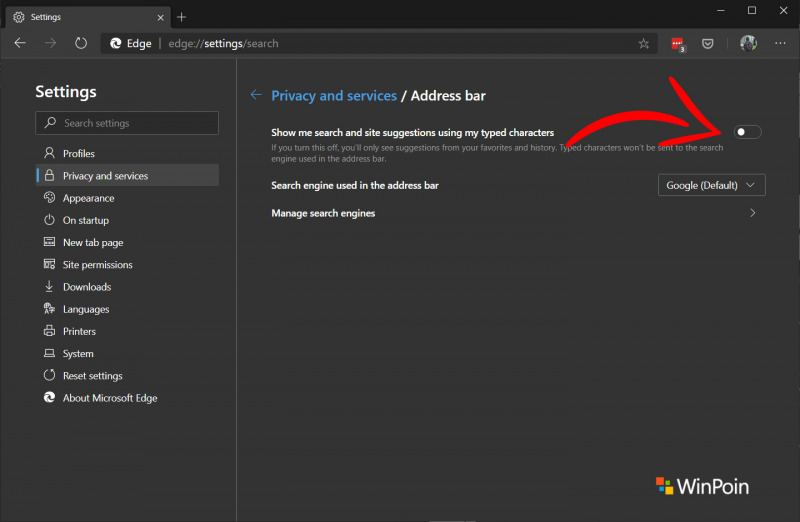Open a new tab with plus button
This screenshot has width=800, height=522.
point(181,17)
